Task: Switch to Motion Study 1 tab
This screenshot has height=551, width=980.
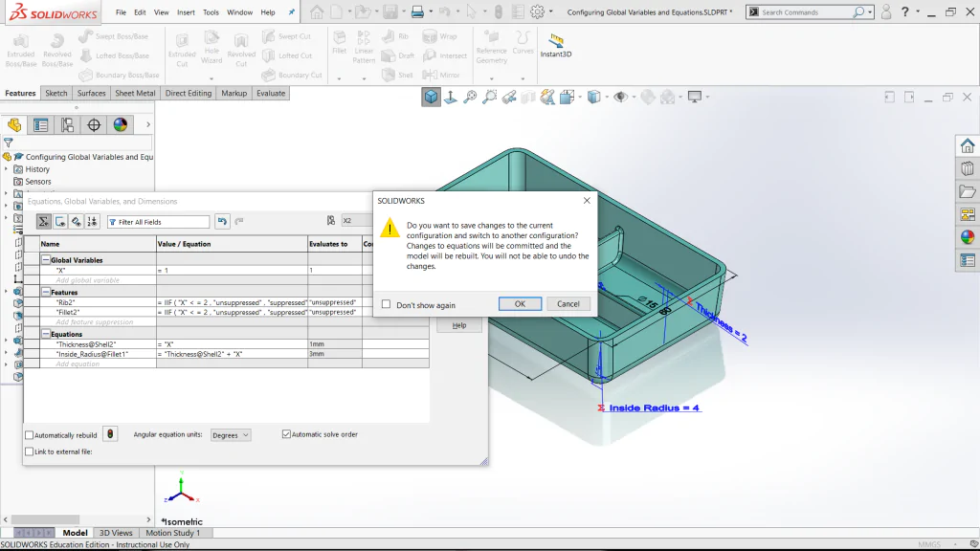Action: pyautogui.click(x=173, y=533)
